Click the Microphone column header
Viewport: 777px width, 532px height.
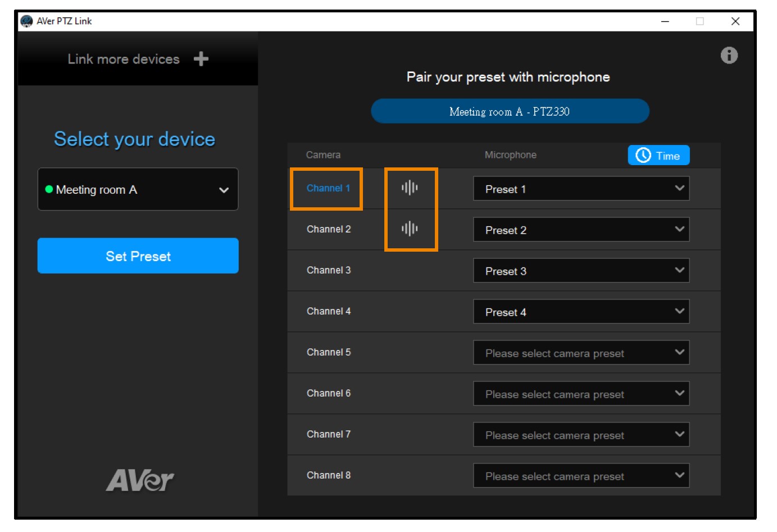click(511, 155)
